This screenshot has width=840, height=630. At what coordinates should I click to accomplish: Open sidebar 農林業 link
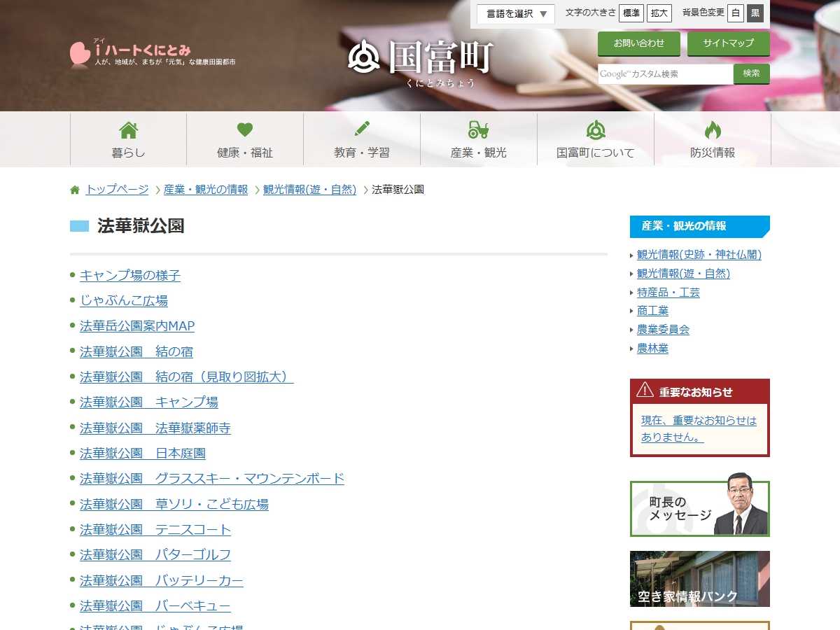pyautogui.click(x=652, y=349)
